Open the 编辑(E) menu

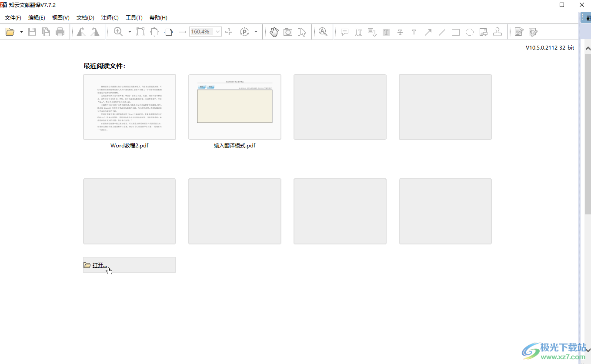coord(37,18)
